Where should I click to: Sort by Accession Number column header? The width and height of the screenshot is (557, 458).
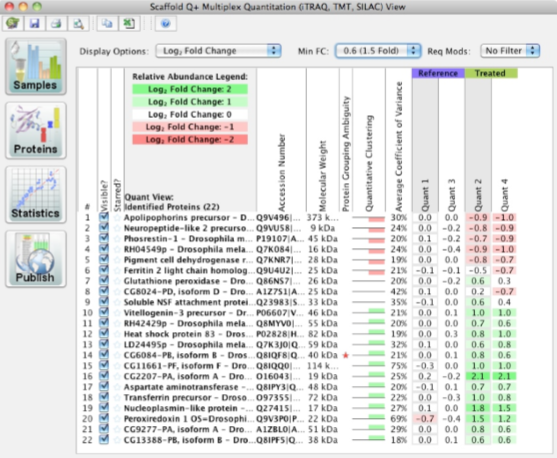[281, 172]
